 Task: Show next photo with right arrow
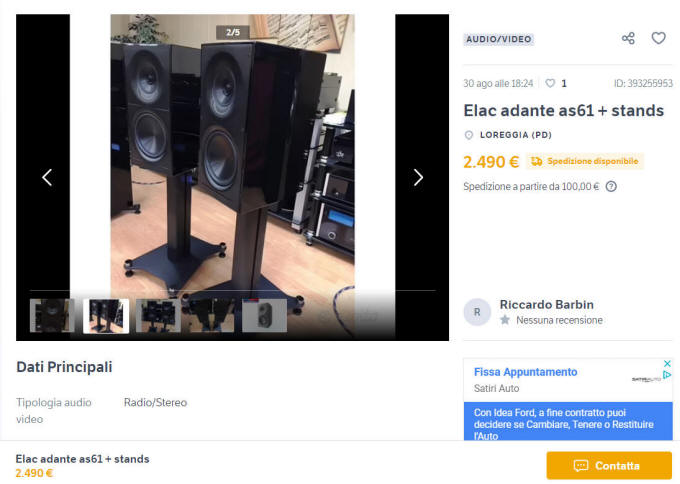(418, 177)
